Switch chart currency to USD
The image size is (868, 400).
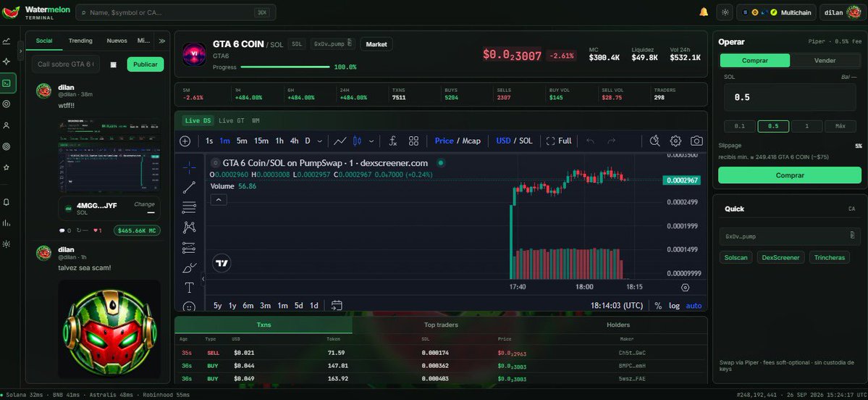coord(503,141)
